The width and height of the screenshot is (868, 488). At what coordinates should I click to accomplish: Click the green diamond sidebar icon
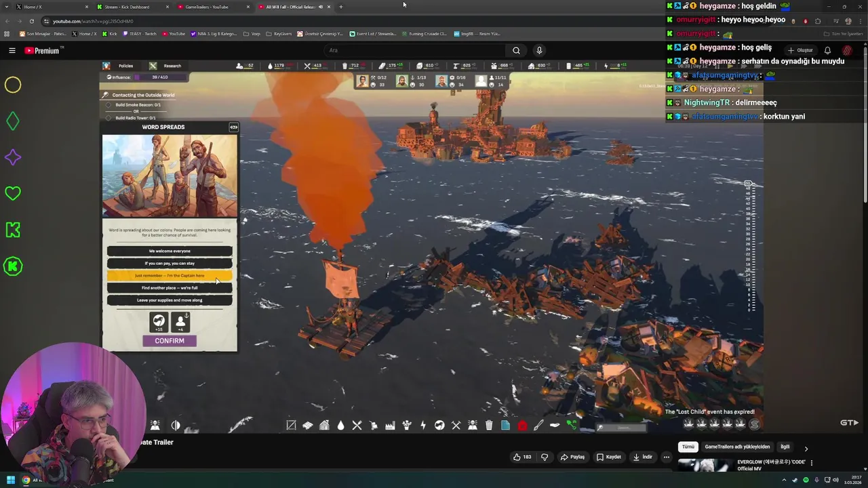pos(13,121)
